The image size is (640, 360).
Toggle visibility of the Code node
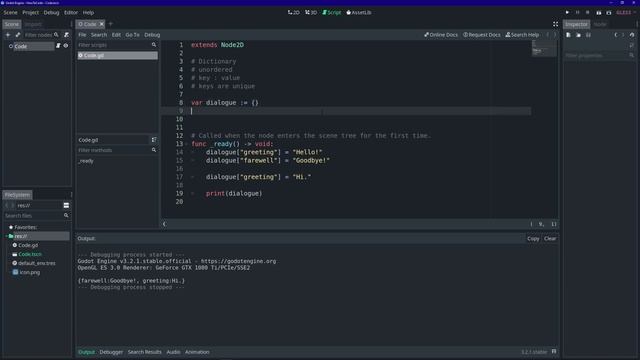coord(66,46)
